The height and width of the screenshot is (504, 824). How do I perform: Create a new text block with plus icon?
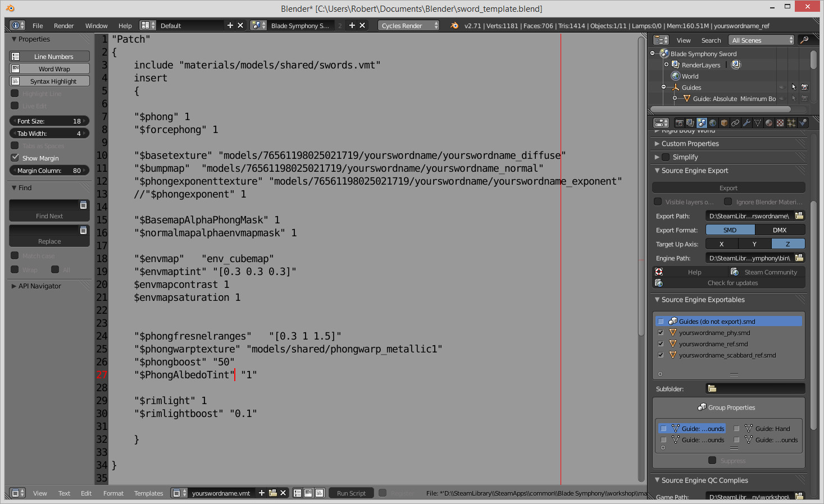click(262, 493)
